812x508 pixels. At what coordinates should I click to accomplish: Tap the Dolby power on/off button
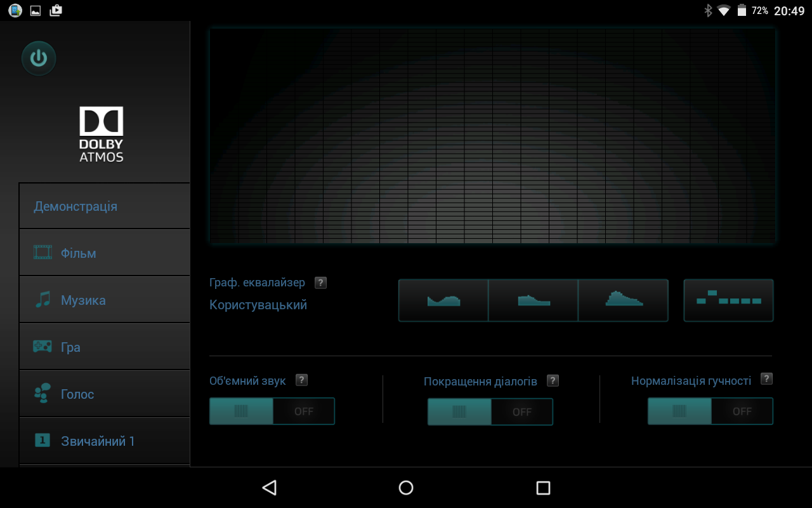39,58
